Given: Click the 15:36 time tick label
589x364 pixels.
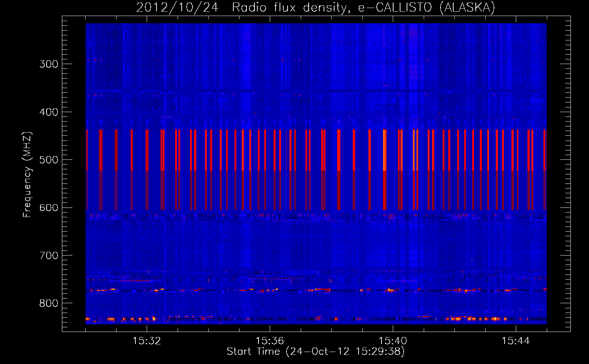Looking at the screenshot, I should click(x=270, y=341).
